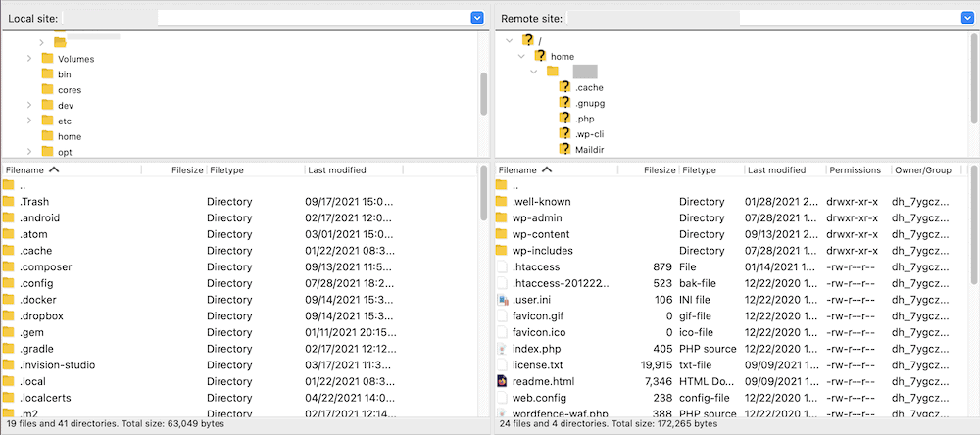Click the unknown-folder icon beside .gnupg
Viewport: 980px width, 435px height.
565,103
